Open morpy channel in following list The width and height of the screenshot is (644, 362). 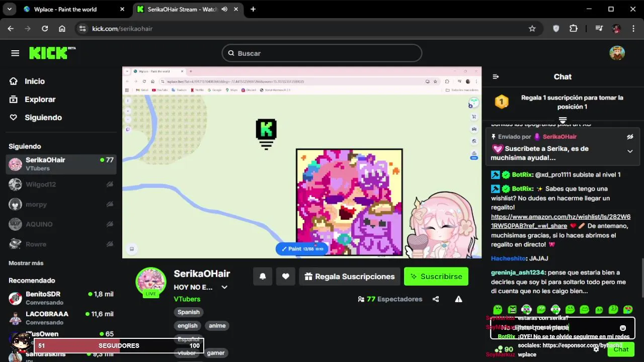click(x=61, y=205)
